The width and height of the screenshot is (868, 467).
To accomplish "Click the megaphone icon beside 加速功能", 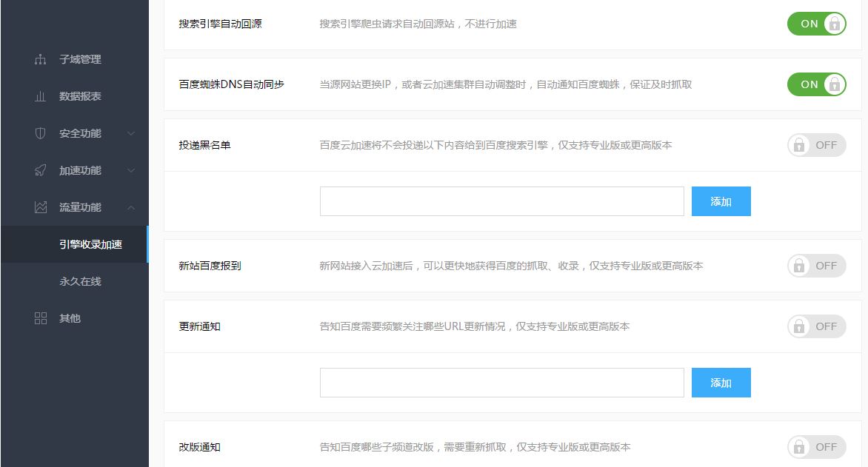I will point(40,170).
